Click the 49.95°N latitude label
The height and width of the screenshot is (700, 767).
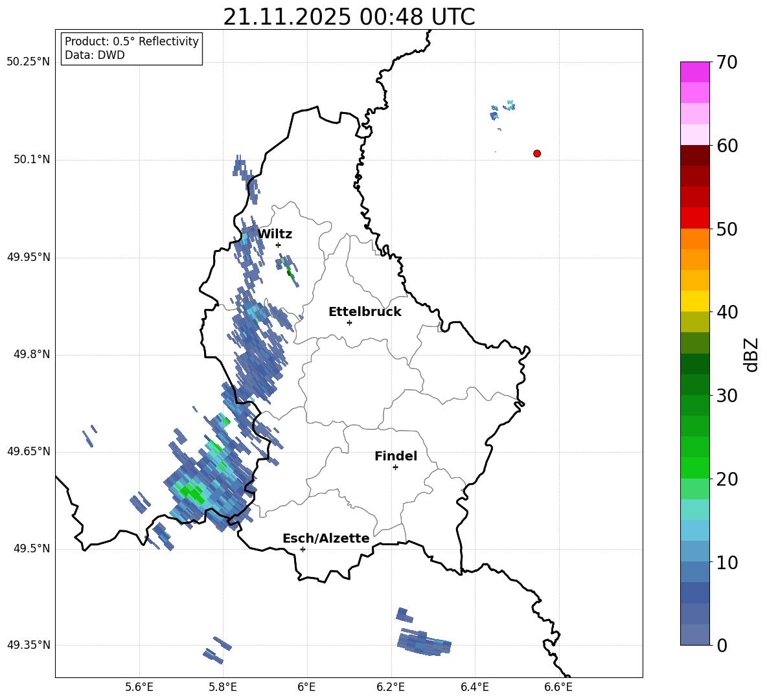point(29,257)
